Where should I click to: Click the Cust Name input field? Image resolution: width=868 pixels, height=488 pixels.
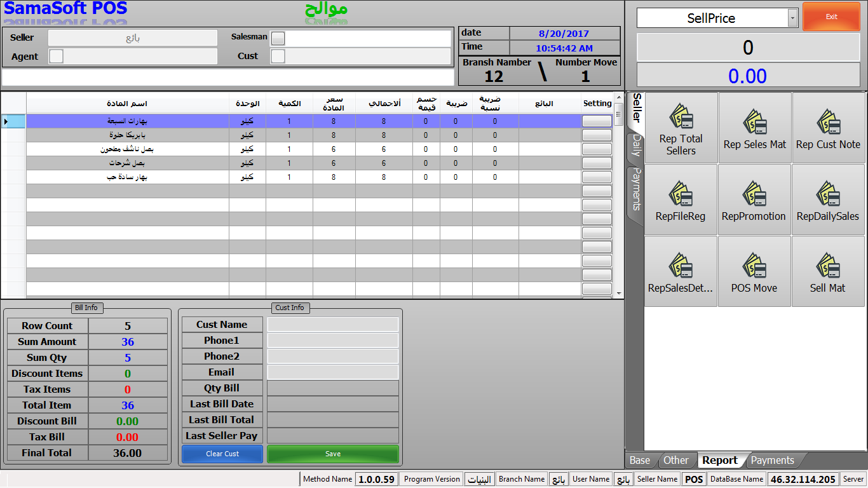[x=333, y=325]
